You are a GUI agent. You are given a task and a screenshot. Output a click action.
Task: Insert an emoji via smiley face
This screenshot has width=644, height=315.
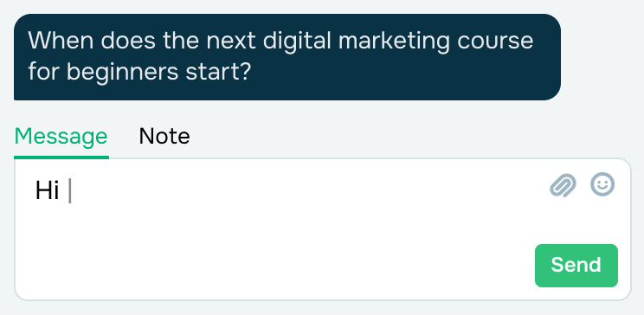[x=602, y=184]
